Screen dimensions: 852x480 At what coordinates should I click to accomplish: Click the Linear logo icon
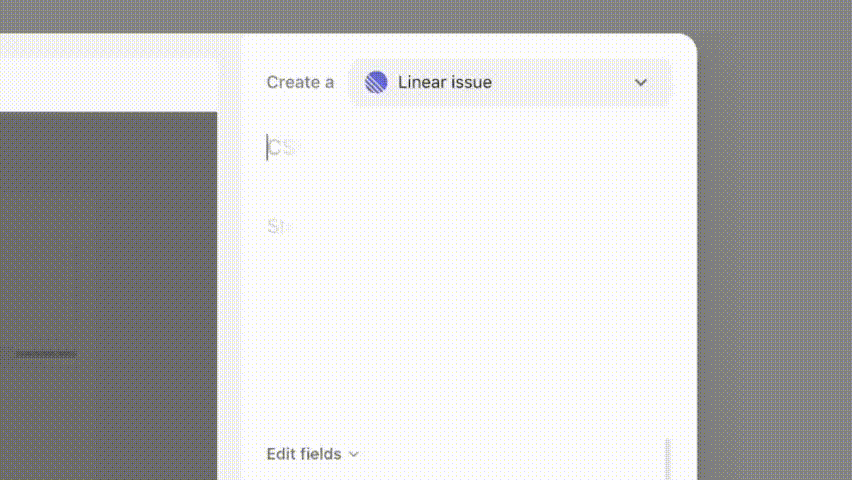pyautogui.click(x=376, y=83)
